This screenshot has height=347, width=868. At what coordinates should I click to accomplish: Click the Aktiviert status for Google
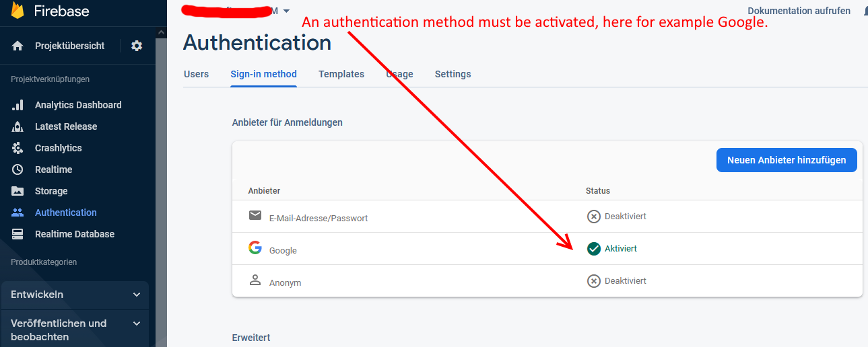[612, 249]
